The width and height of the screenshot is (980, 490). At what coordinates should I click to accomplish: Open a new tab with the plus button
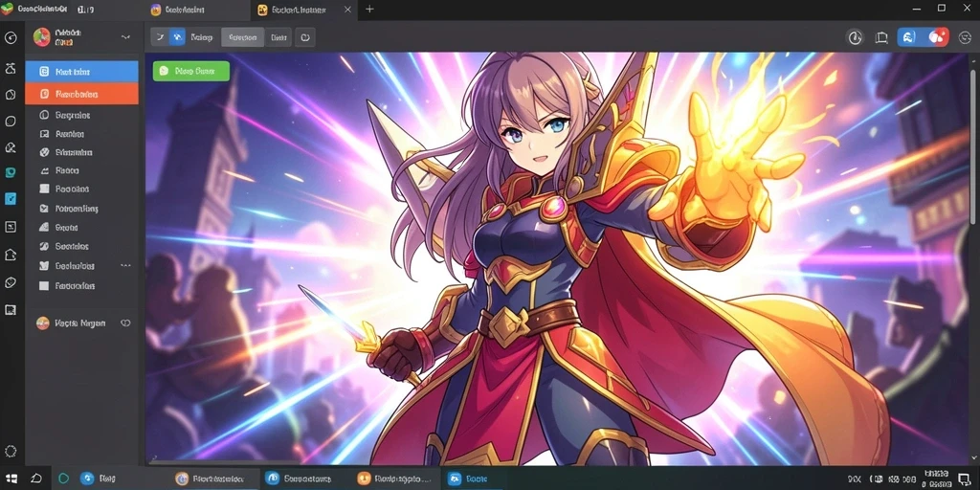[369, 10]
